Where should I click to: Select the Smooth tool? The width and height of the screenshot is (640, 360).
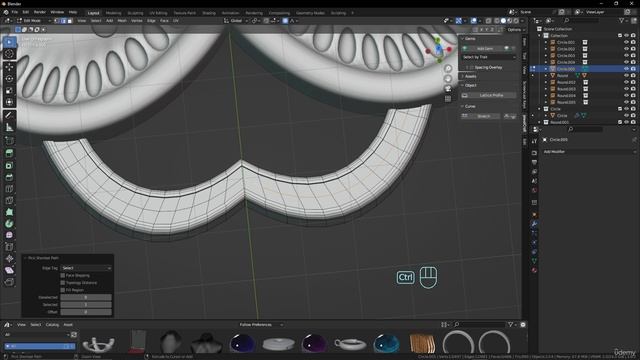click(x=9, y=236)
